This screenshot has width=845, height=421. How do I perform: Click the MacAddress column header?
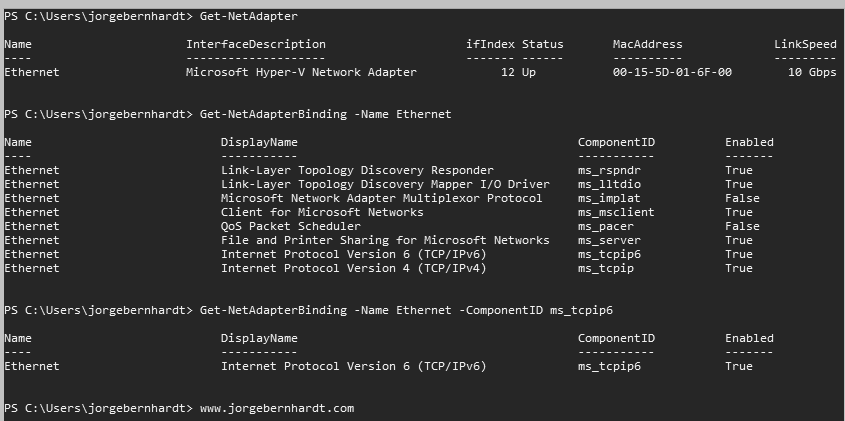click(x=647, y=44)
